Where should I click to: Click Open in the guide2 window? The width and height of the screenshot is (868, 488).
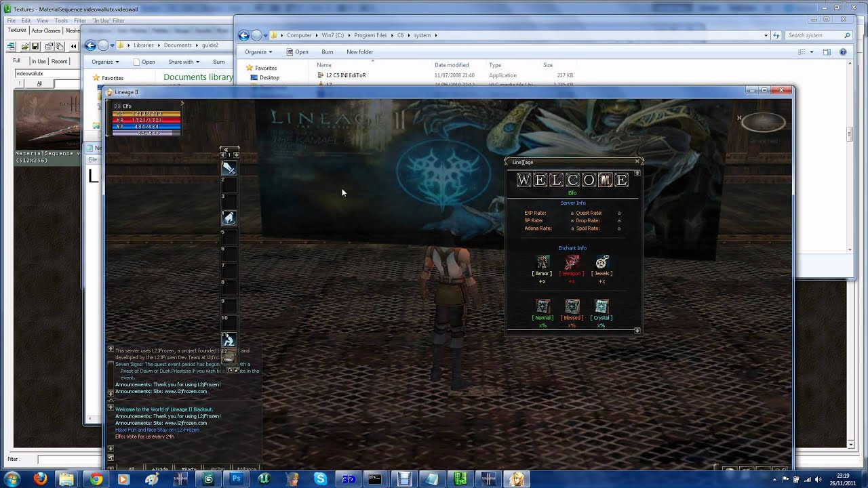144,62
